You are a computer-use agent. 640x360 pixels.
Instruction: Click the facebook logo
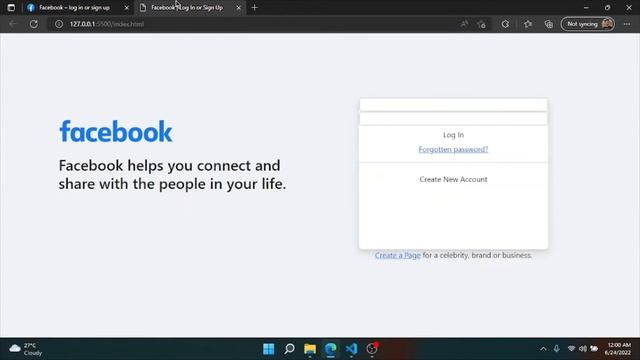click(x=116, y=131)
